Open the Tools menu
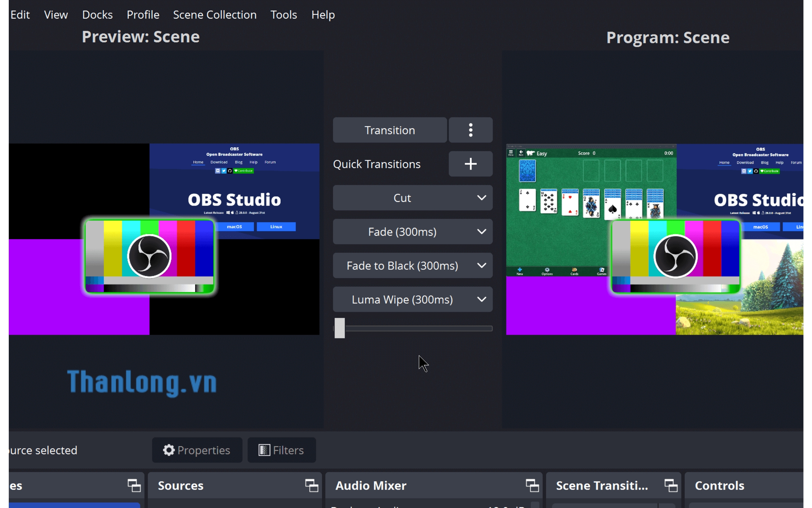 tap(283, 15)
